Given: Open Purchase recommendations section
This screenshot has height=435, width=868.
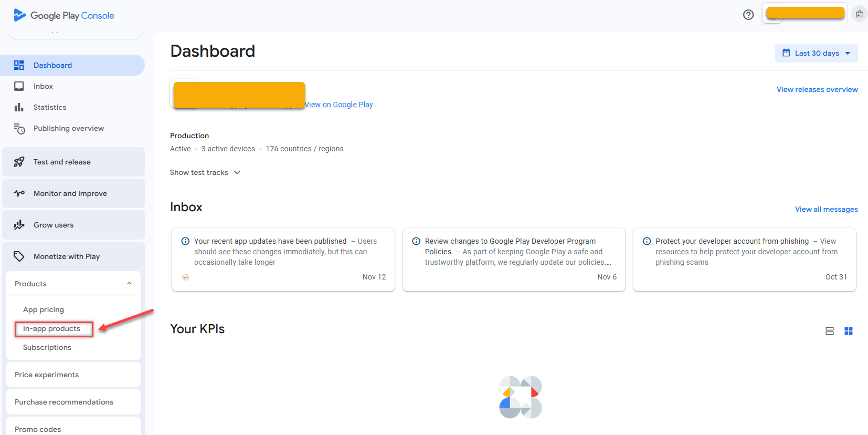Looking at the screenshot, I should point(73,402).
